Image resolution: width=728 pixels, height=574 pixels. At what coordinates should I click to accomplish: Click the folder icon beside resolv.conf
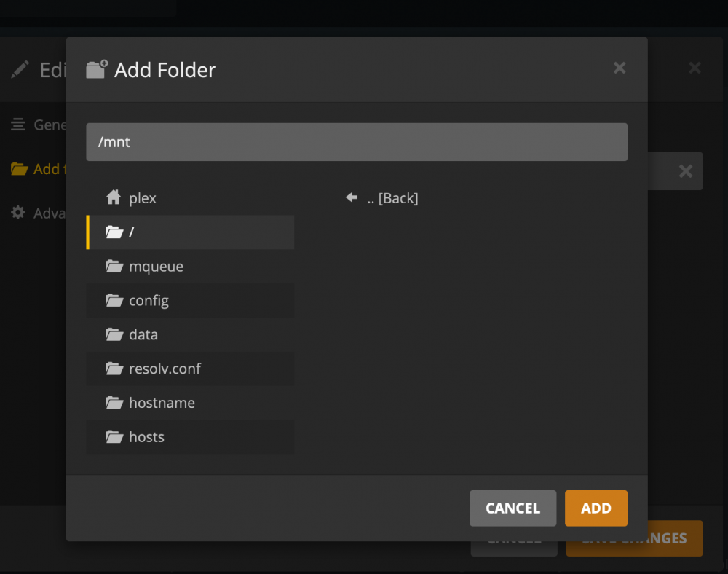point(114,369)
